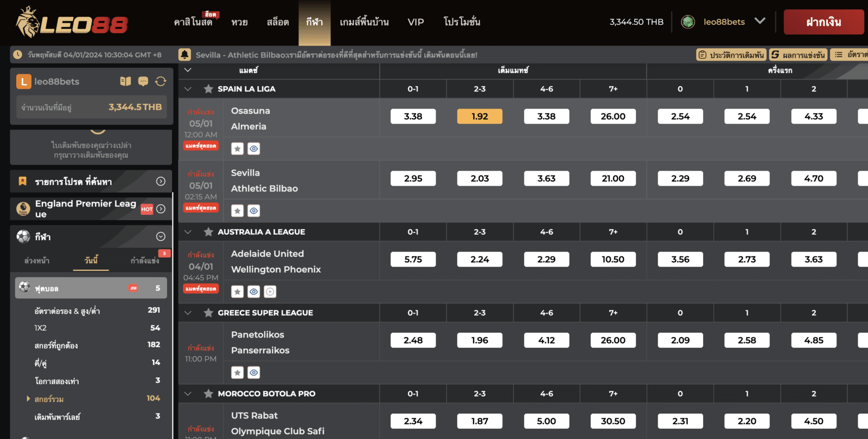Click the England Premier League badge icon
Image resolution: width=868 pixels, height=439 pixels.
(23, 209)
